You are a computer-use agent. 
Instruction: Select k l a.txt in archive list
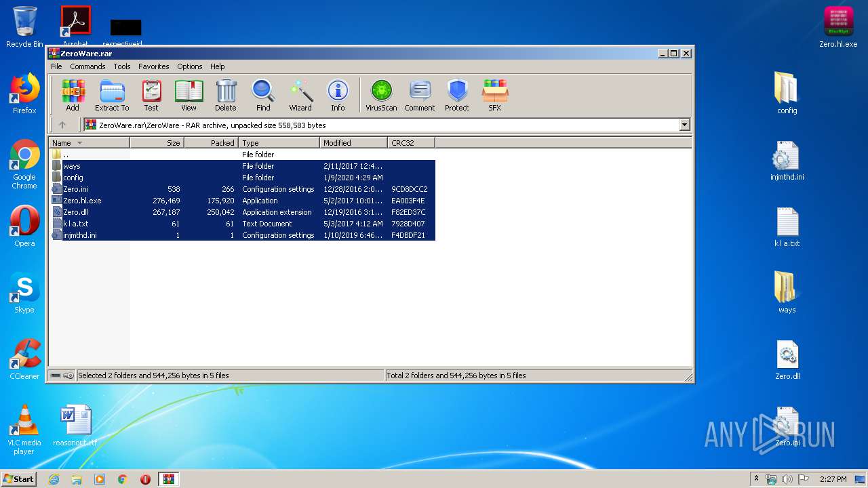242,224
